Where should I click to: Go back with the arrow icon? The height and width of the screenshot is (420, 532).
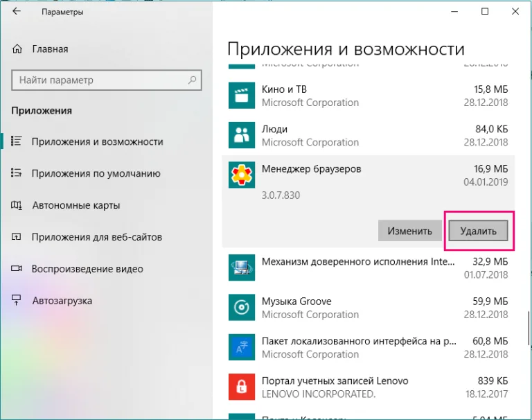(17, 12)
